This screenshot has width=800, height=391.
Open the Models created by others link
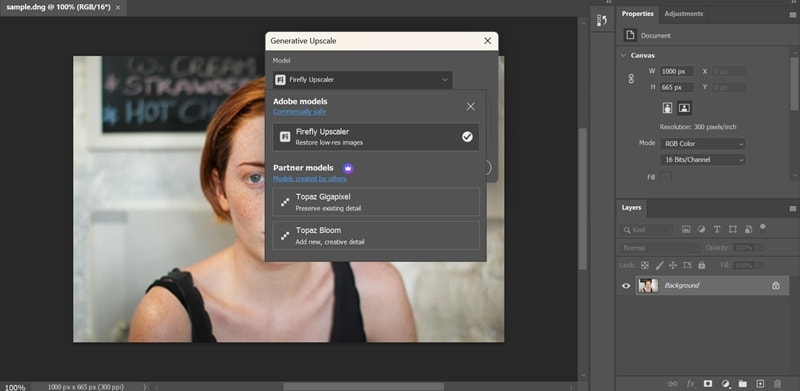click(310, 179)
